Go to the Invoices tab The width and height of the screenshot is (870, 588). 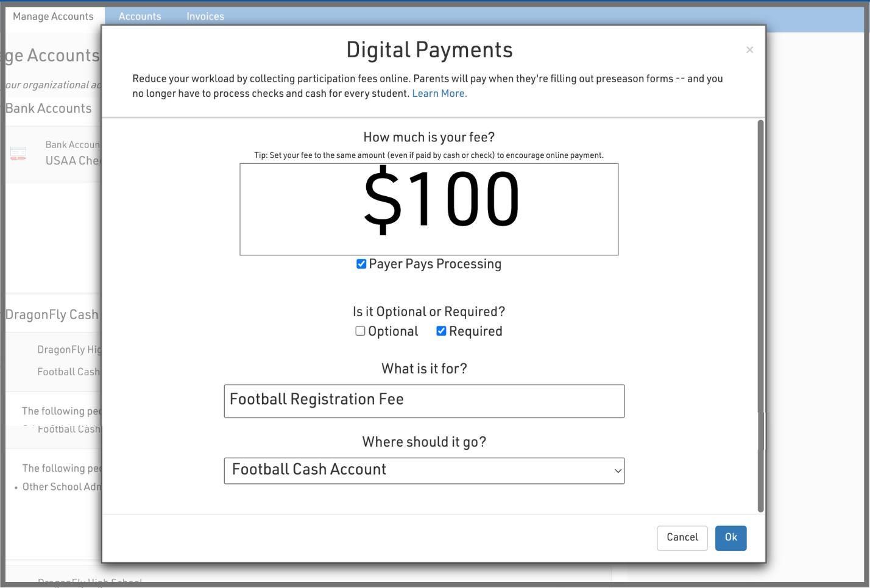(x=205, y=16)
